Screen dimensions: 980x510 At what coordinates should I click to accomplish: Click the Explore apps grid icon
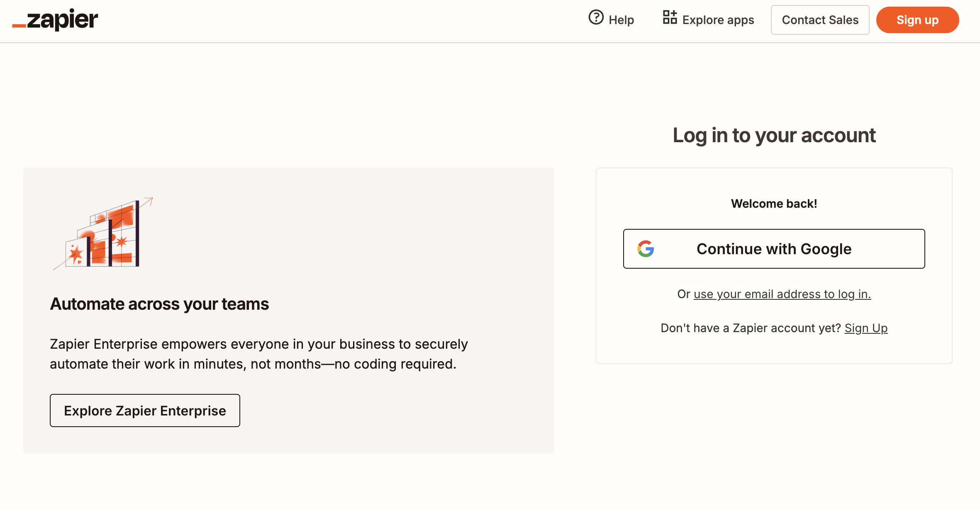point(670,17)
